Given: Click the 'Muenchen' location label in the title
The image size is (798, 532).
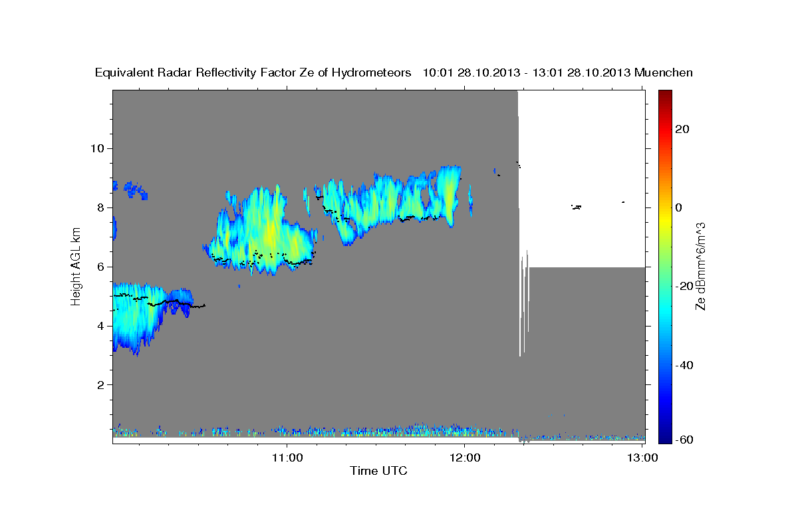Looking at the screenshot, I should tap(664, 72).
